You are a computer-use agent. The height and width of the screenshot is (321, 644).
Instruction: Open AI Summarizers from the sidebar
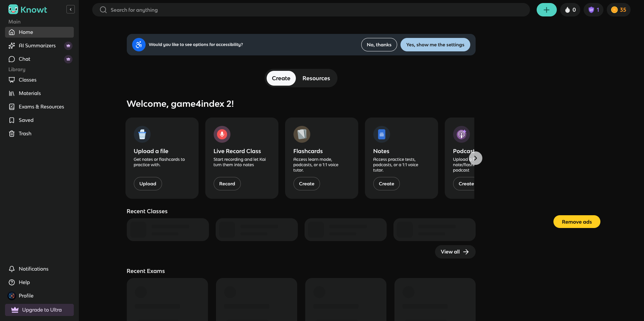[37, 46]
